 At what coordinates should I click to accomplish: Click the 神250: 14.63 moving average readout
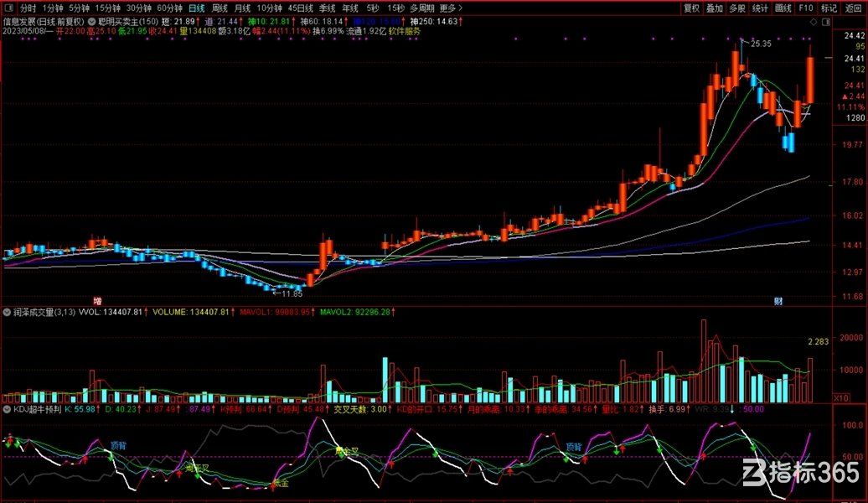pos(434,22)
